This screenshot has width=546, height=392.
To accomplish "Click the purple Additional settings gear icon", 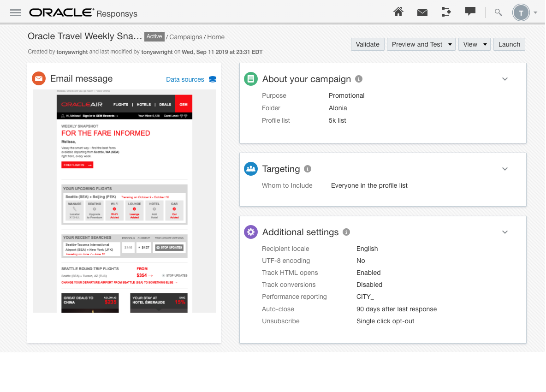I will coord(251,232).
